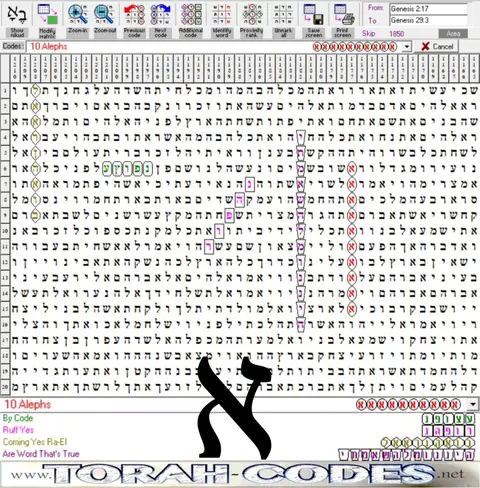The height and width of the screenshot is (488, 480).
Task: Click row number 20 header
Action: point(5,387)
